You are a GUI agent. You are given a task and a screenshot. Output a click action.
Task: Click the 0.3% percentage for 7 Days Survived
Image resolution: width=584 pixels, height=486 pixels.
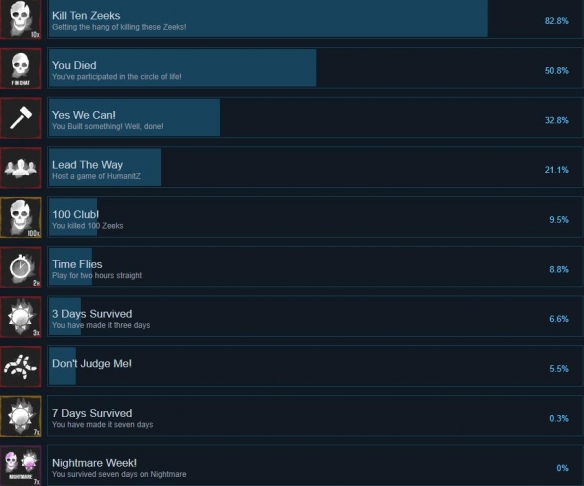tap(559, 419)
